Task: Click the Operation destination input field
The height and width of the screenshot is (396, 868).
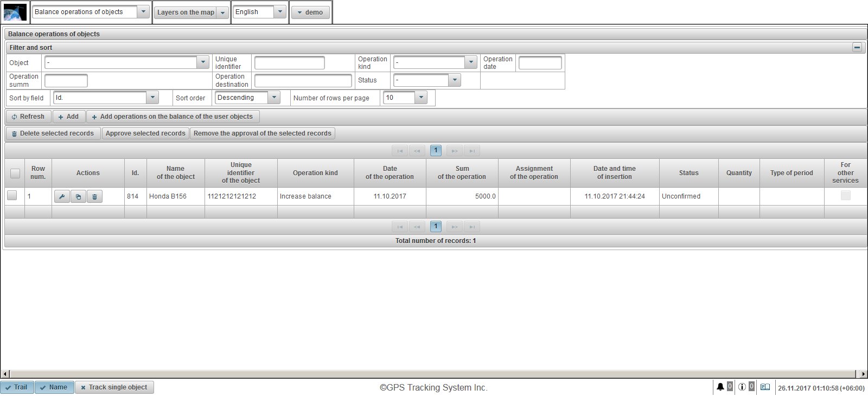Action: pyautogui.click(x=303, y=81)
